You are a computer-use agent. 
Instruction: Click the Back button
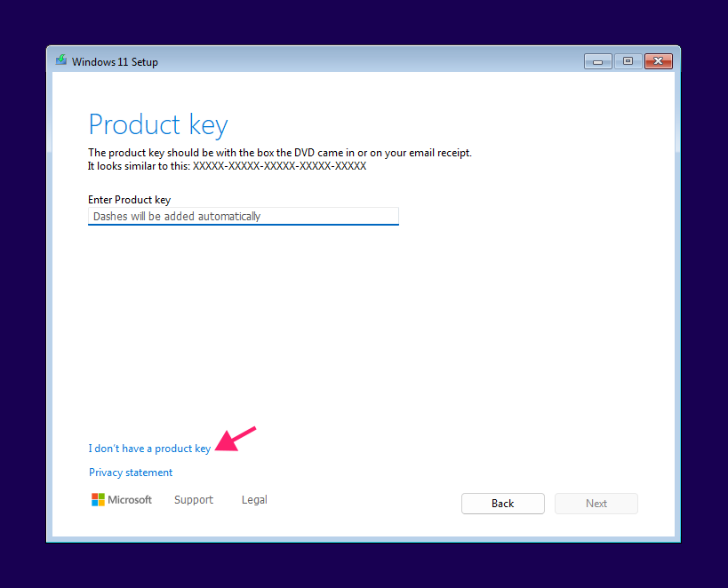coord(503,504)
